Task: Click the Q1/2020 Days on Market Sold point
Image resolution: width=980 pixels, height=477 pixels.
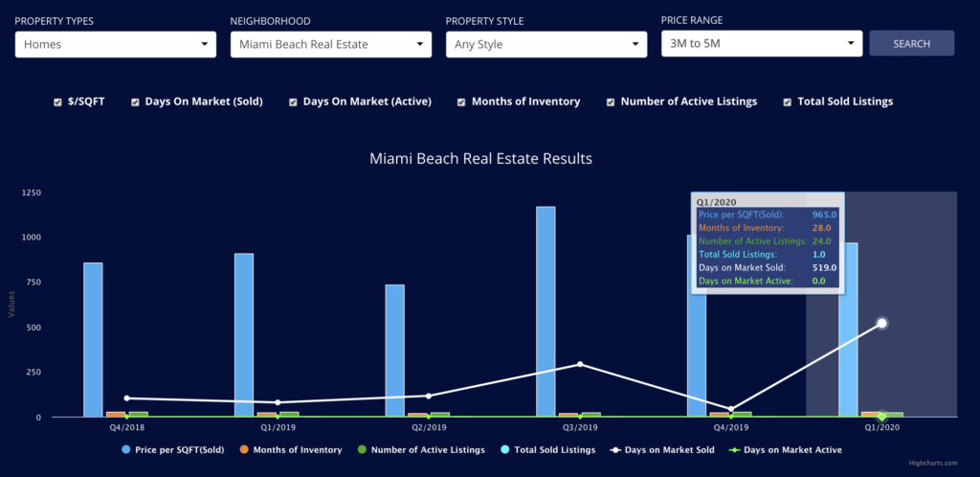Action: pos(881,323)
